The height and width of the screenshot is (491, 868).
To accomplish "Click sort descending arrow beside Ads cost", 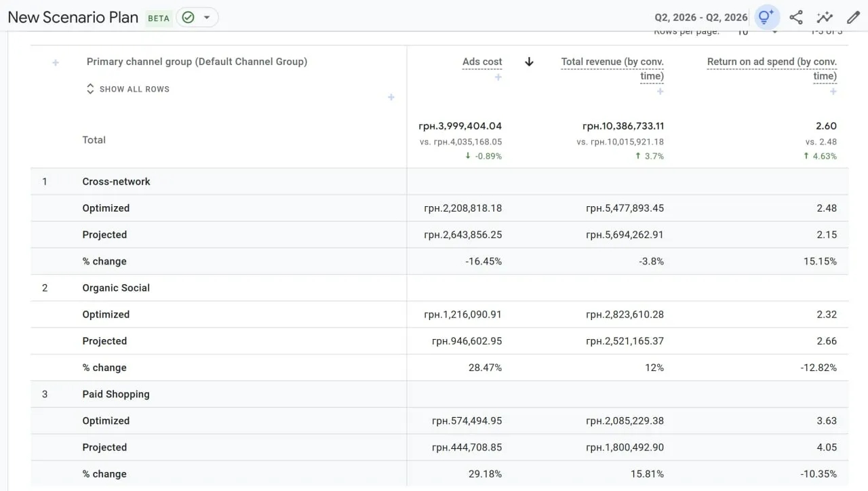I will point(529,62).
